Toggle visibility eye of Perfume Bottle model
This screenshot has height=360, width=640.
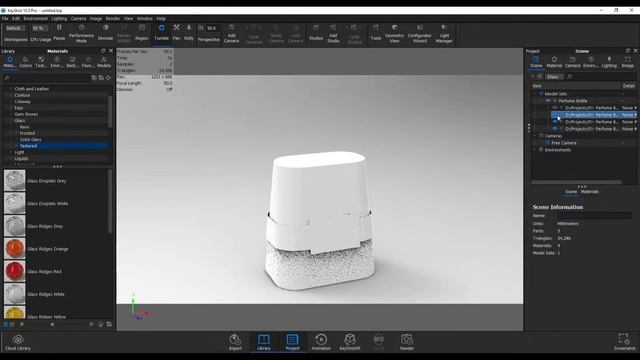548,101
